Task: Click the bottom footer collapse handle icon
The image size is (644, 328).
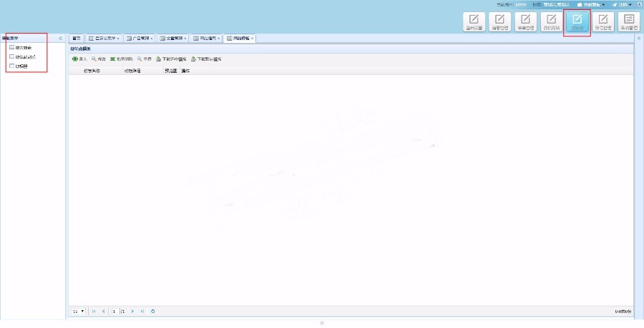Action: [x=322, y=323]
